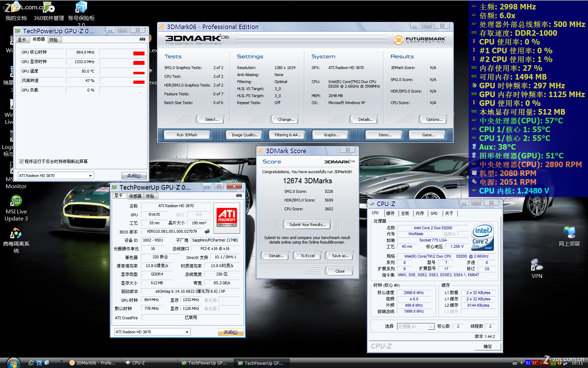Open the GPU selector dropdown in GPU-Z card window

[x=187, y=332]
